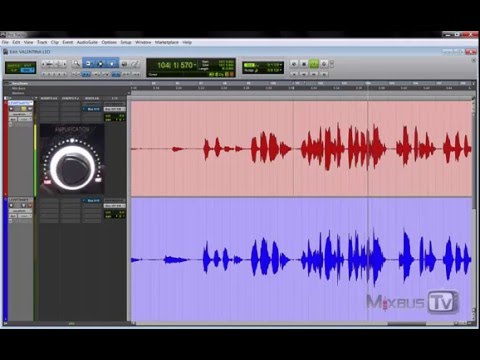
Task: Open the Clip menu
Action: click(x=55, y=42)
